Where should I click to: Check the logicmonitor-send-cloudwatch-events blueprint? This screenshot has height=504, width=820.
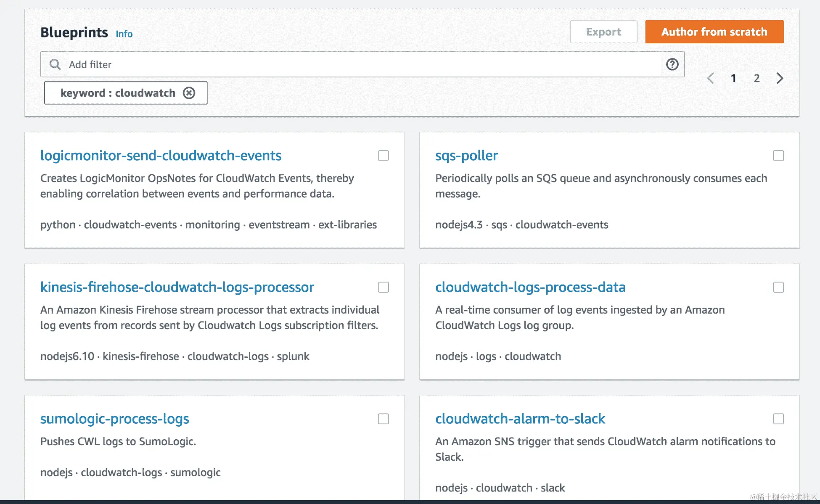[x=383, y=156]
